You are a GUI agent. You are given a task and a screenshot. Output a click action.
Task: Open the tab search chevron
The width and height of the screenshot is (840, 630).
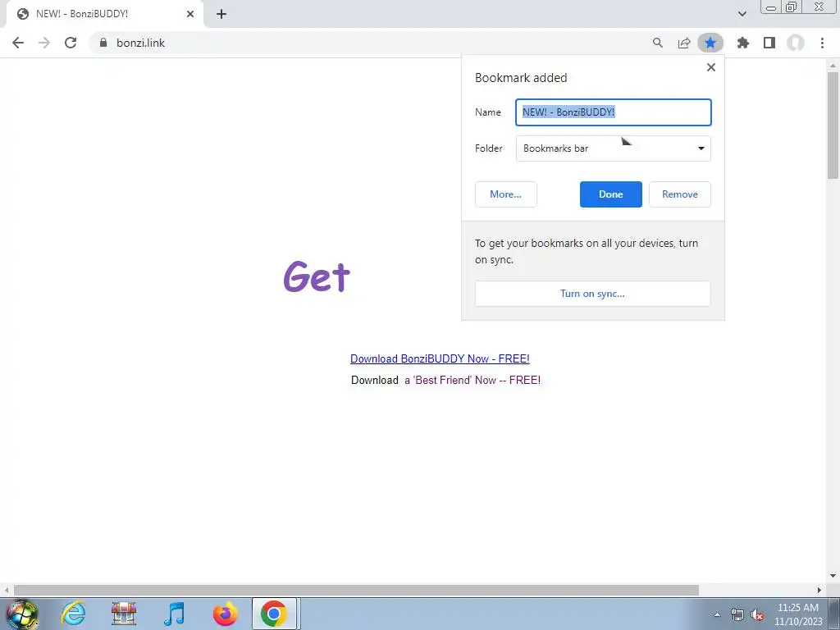pos(742,14)
